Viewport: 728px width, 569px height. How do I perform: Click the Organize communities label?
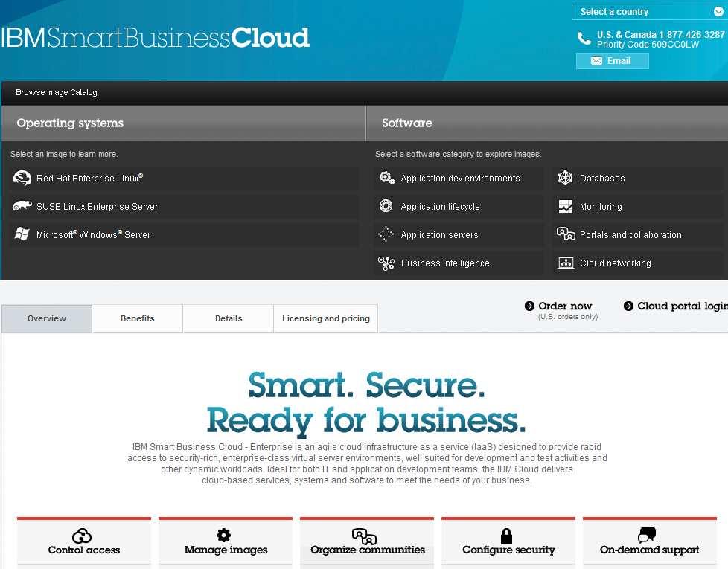pos(368,550)
